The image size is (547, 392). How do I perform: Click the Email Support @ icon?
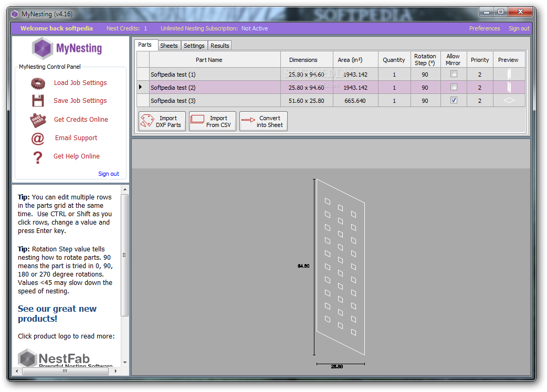(x=38, y=139)
